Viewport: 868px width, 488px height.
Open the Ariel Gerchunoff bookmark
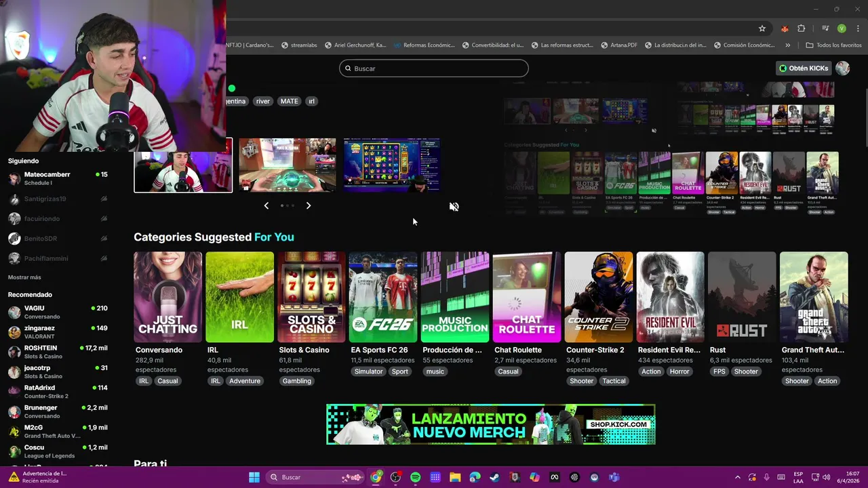coord(355,45)
